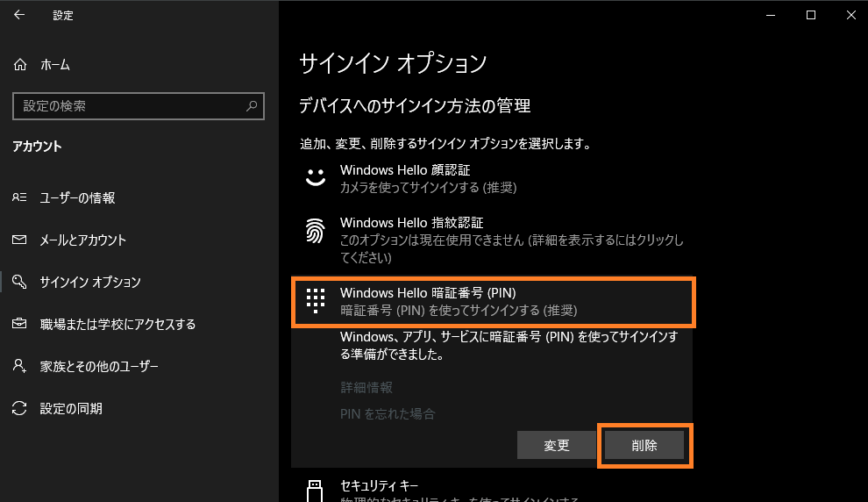Minimize the Settings window
Image resolution: width=868 pixels, height=502 pixels.
[771, 15]
